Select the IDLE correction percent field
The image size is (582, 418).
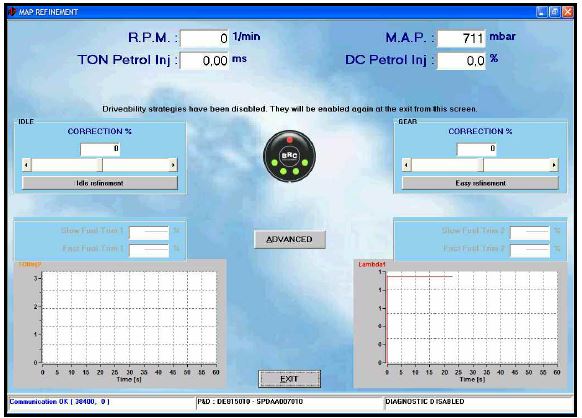pyautogui.click(x=100, y=149)
